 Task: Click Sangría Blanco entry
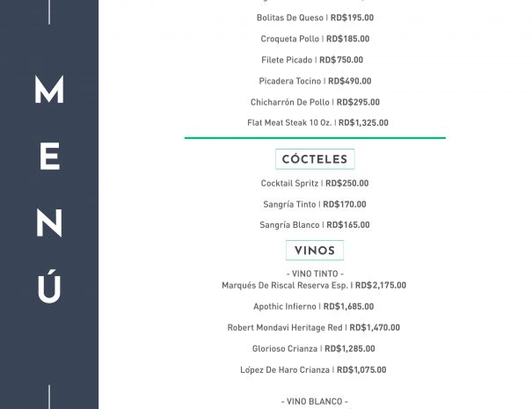click(315, 224)
